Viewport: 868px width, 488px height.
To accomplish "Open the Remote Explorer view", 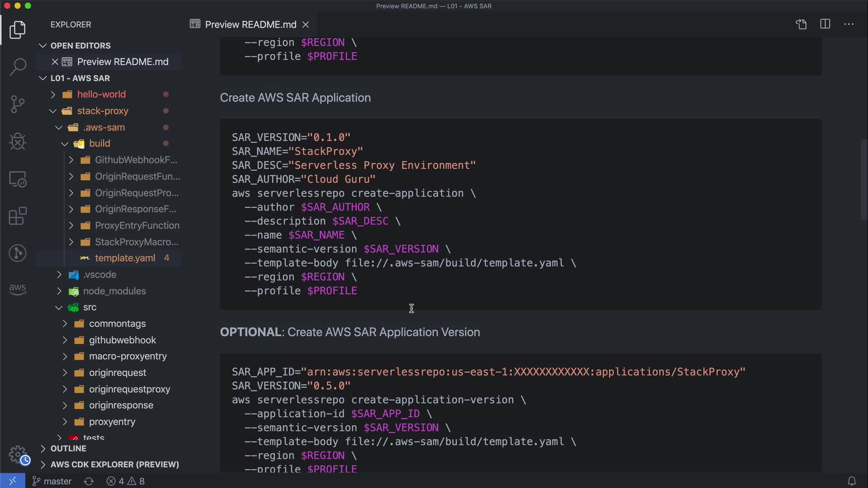I will pos(18,179).
